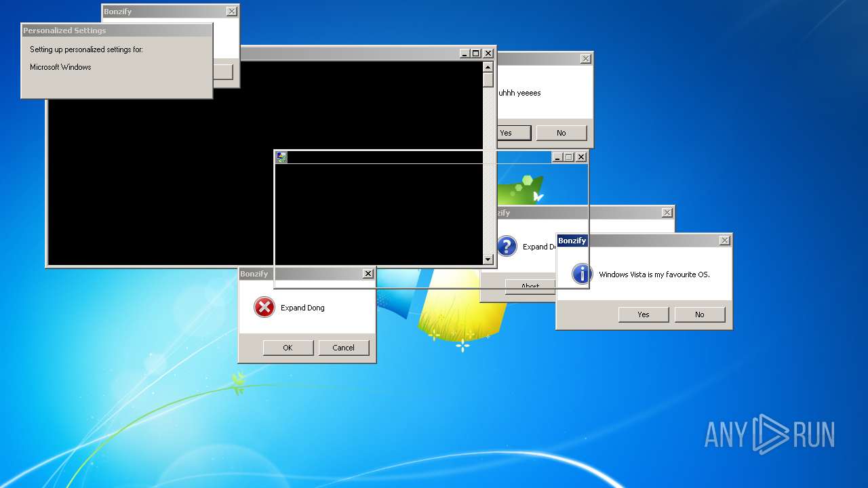
Task: Close the Bonzify question dialog behind console
Action: pos(667,213)
